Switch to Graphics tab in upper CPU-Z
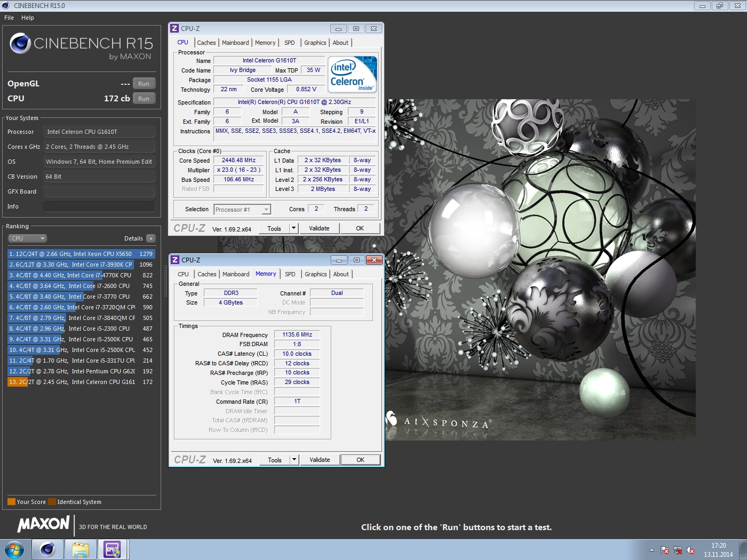Viewport: 747px width, 560px height. [x=315, y=43]
